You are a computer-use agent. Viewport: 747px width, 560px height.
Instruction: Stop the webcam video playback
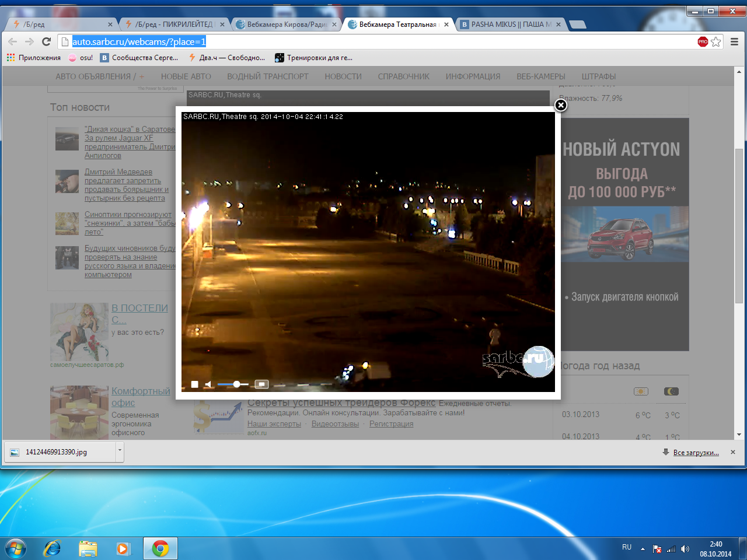click(x=195, y=384)
